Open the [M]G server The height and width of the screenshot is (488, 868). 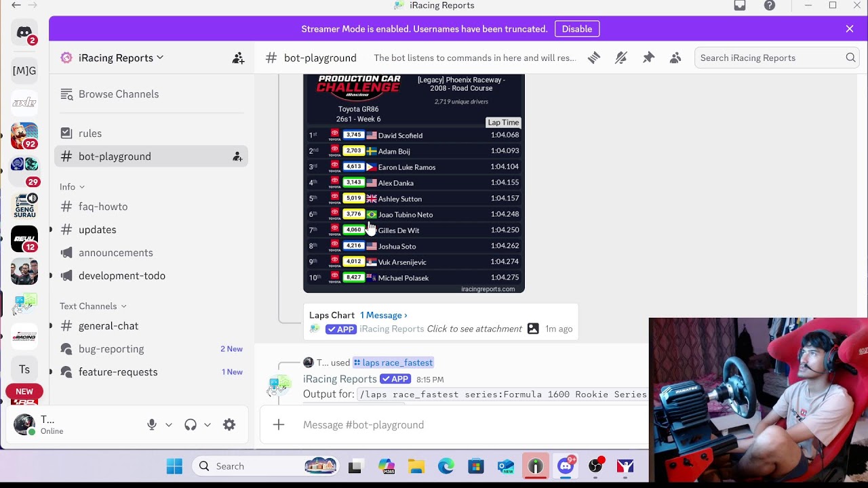(x=24, y=70)
